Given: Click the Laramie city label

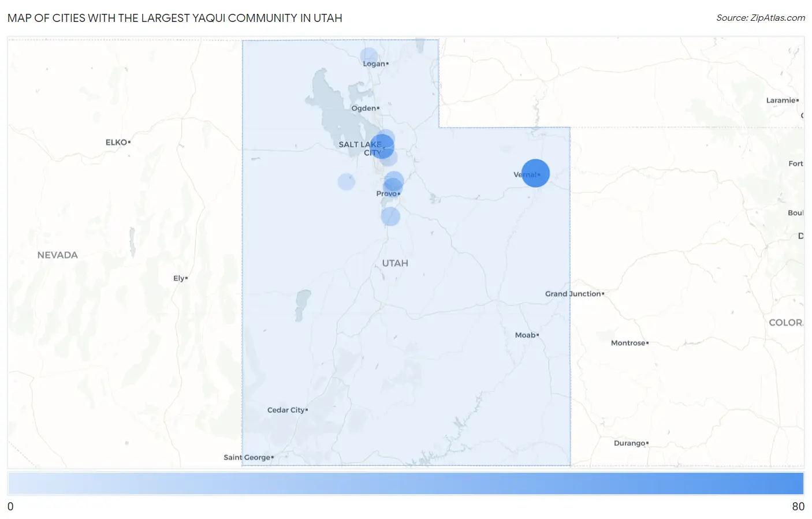Looking at the screenshot, I should tap(782, 100).
